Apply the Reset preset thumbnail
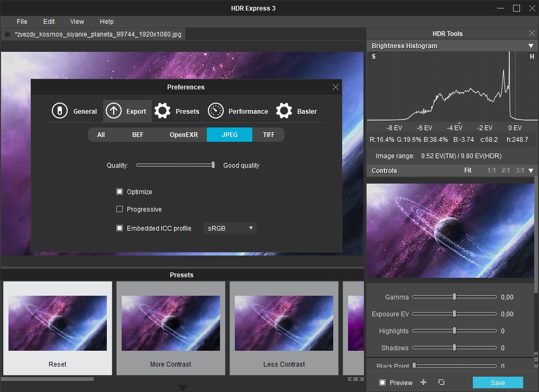This screenshot has height=392, width=539. [58, 328]
